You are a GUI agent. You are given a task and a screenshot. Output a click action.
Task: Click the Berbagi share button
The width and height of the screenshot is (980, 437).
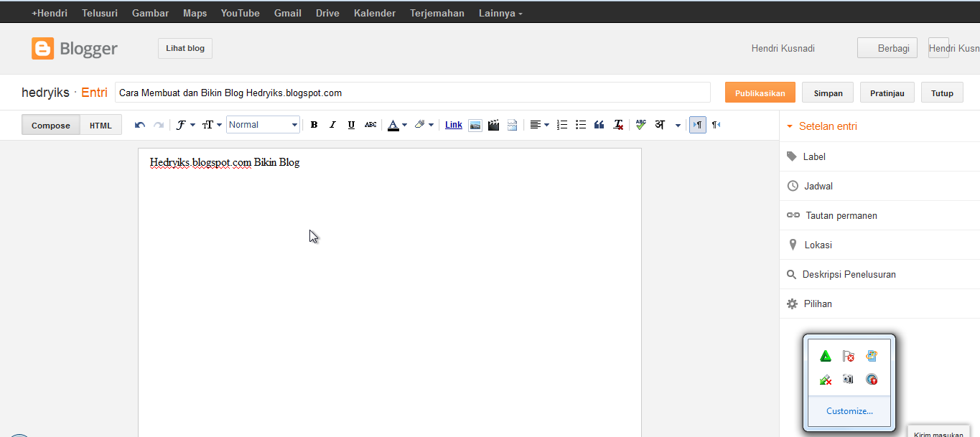[x=887, y=48]
